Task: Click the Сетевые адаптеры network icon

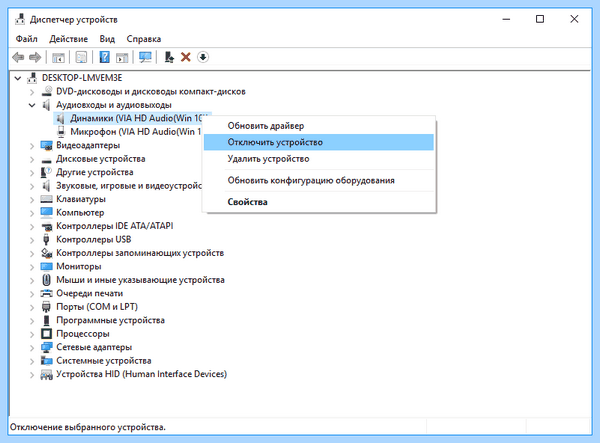Action: click(x=47, y=347)
